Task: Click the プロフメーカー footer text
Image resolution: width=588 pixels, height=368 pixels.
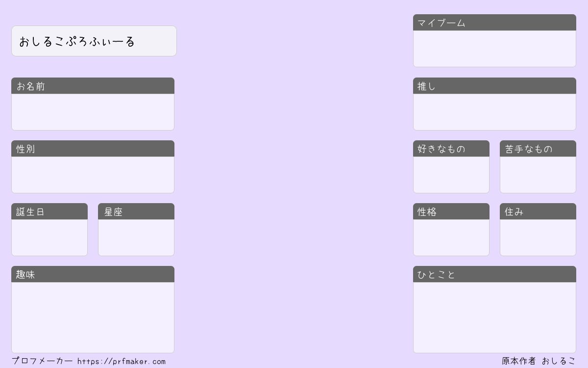Action: click(x=42, y=361)
